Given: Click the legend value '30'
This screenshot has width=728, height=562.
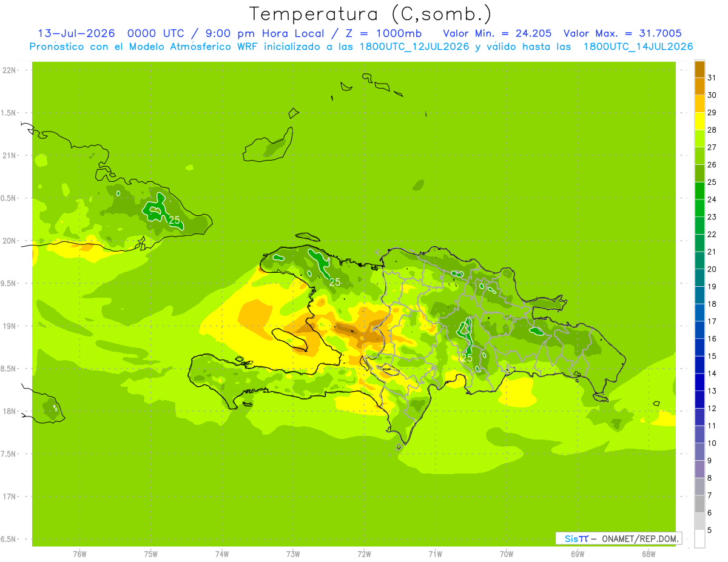Looking at the screenshot, I should (712, 95).
